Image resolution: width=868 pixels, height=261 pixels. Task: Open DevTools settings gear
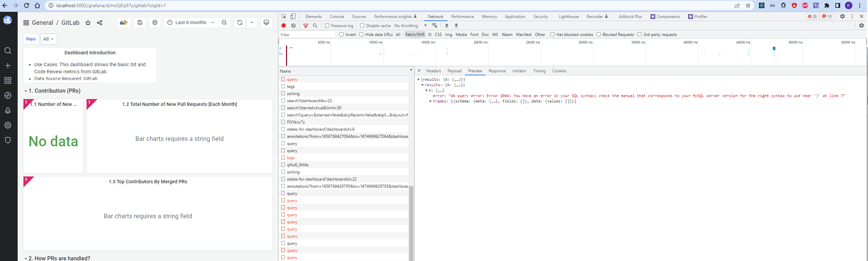(843, 16)
